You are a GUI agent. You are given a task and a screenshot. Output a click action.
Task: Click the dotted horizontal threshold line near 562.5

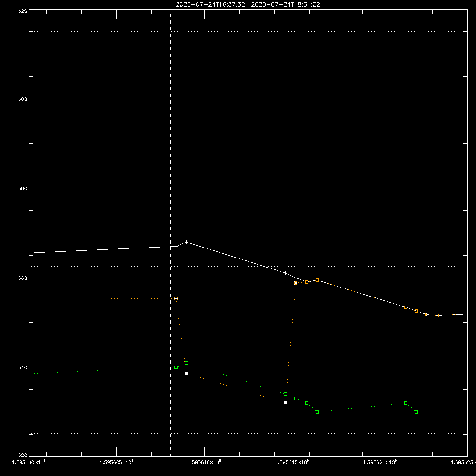248,266
